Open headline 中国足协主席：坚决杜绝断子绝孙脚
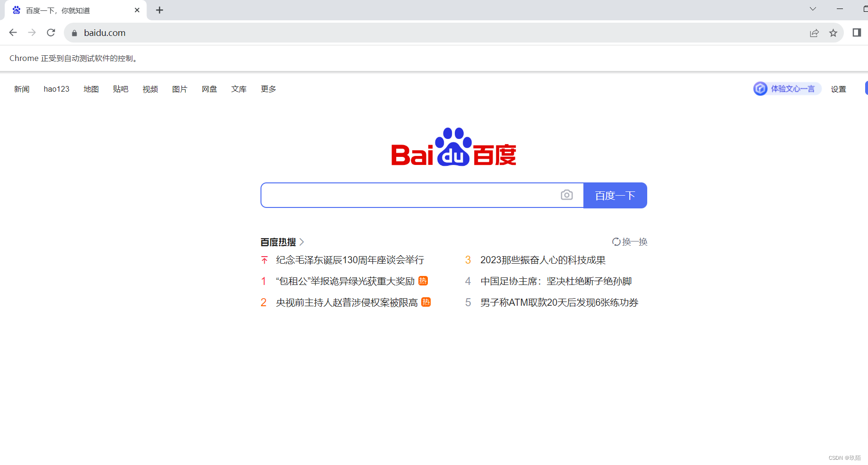This screenshot has width=868, height=465. coord(556,281)
